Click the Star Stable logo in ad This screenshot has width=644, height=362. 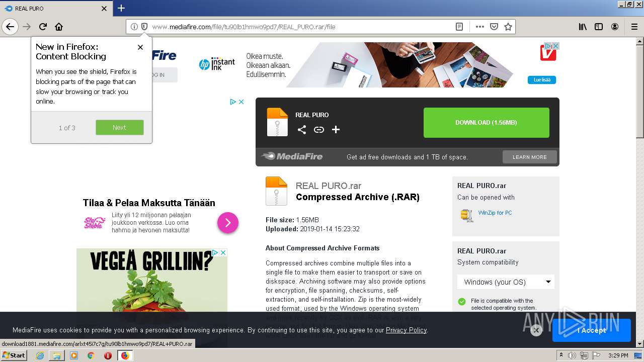tap(94, 223)
